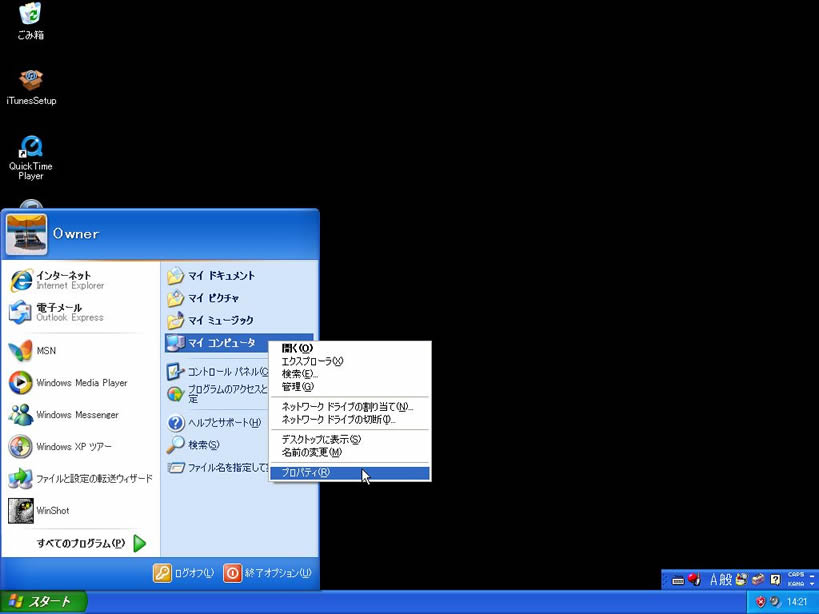Toggle CAPS lock on the language bar
Screen dimensions: 819x614
click(796, 575)
